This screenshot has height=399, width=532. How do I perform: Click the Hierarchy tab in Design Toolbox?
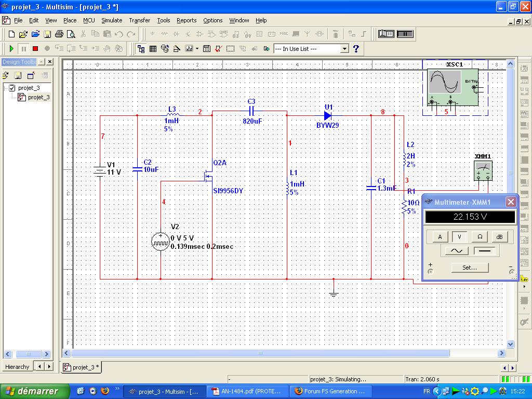(17, 367)
